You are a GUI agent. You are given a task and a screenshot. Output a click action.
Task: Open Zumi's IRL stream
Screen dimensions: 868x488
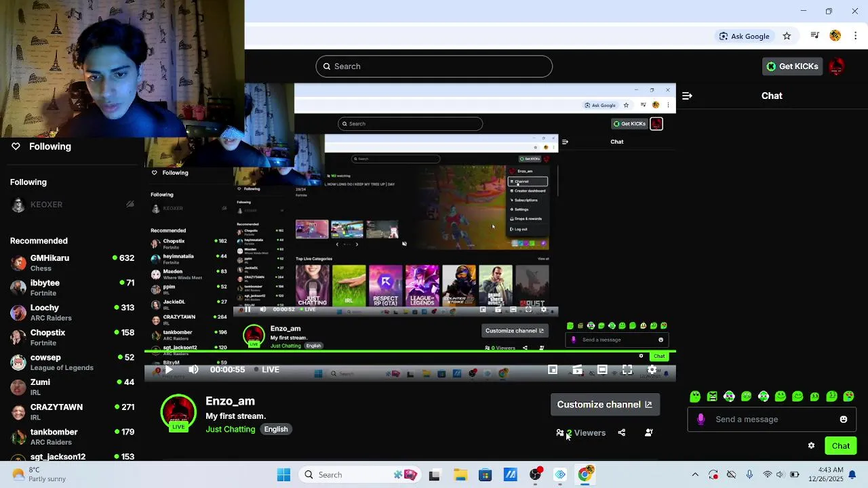click(x=72, y=387)
